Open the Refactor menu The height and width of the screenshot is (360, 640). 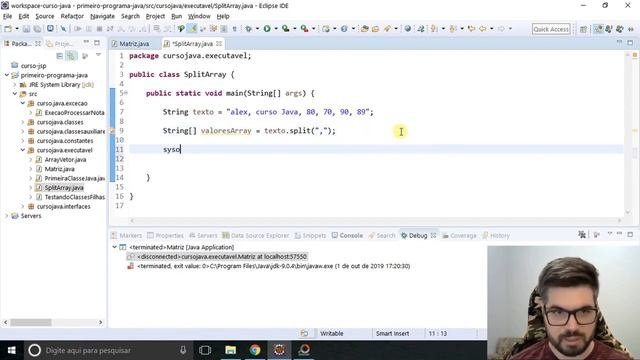pos(72,16)
